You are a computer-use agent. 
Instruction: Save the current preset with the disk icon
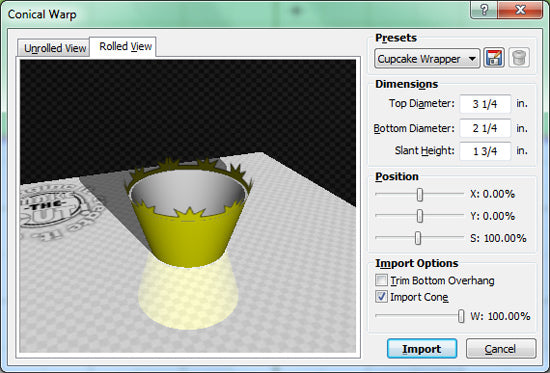[494, 58]
